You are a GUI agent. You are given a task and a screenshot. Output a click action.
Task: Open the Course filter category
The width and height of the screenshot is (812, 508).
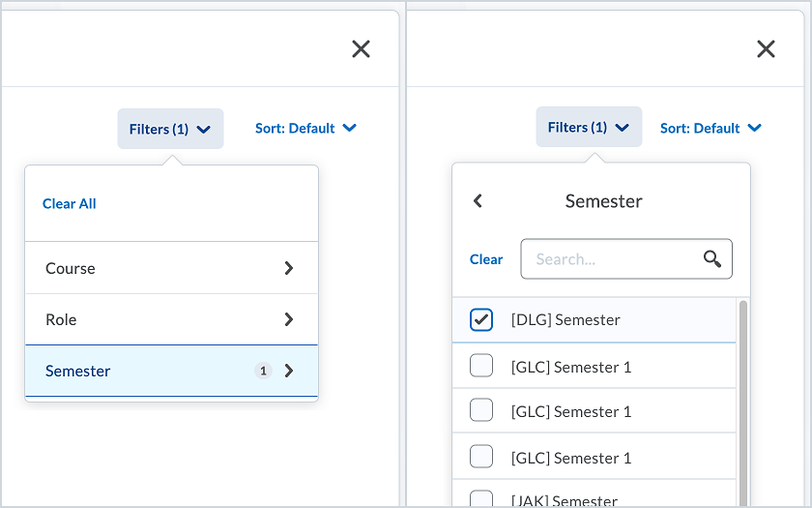point(171,268)
